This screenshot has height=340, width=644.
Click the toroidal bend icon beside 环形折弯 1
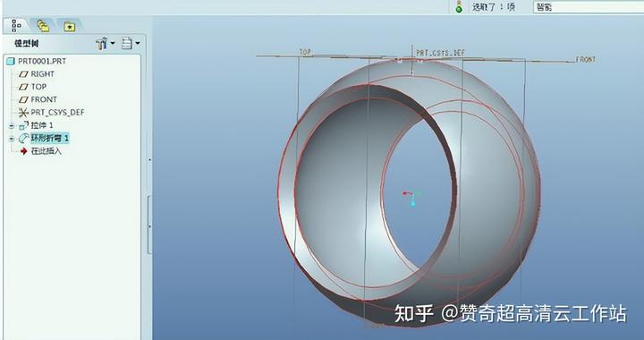pos(23,139)
